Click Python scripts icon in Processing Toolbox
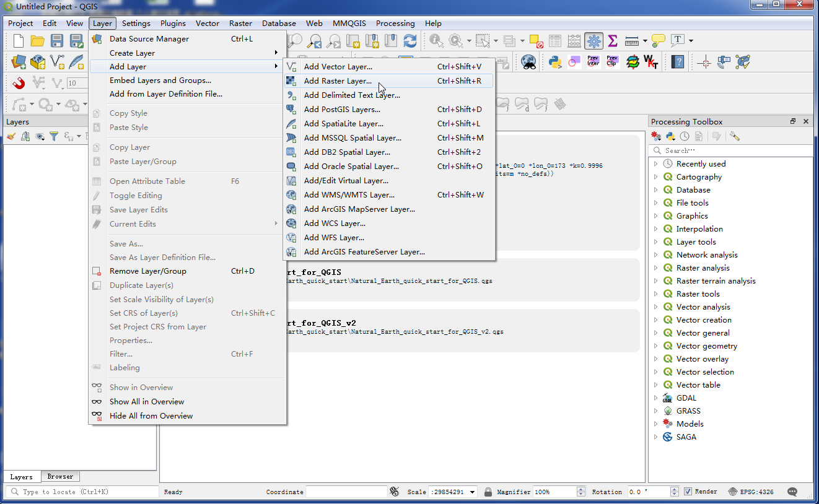Image resolution: width=819 pixels, height=504 pixels. pos(670,136)
